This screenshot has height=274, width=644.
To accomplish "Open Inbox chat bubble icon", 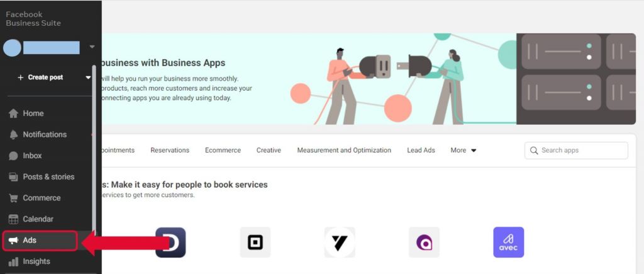I will click(x=14, y=156).
